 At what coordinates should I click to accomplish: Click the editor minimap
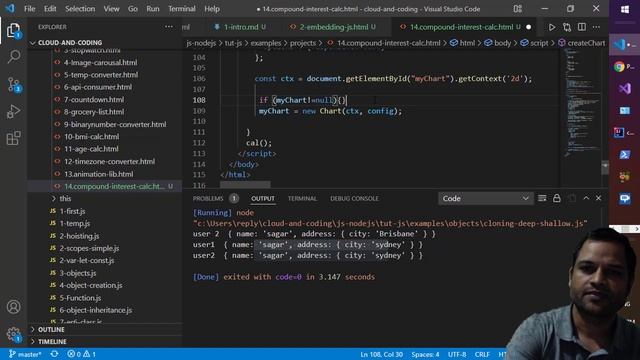pos(582,102)
